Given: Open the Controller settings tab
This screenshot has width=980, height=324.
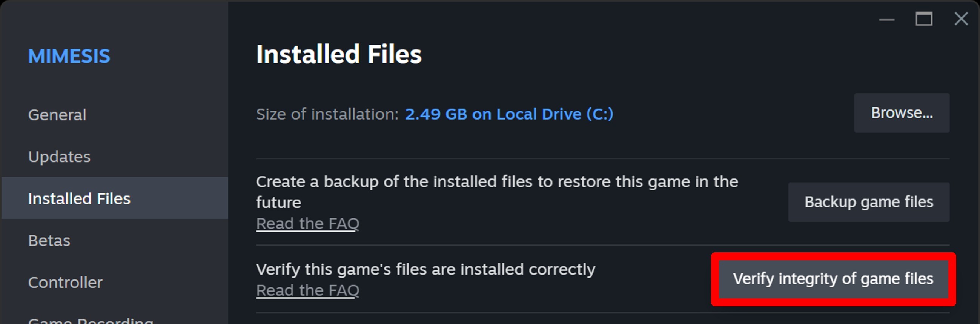Looking at the screenshot, I should coord(65,282).
